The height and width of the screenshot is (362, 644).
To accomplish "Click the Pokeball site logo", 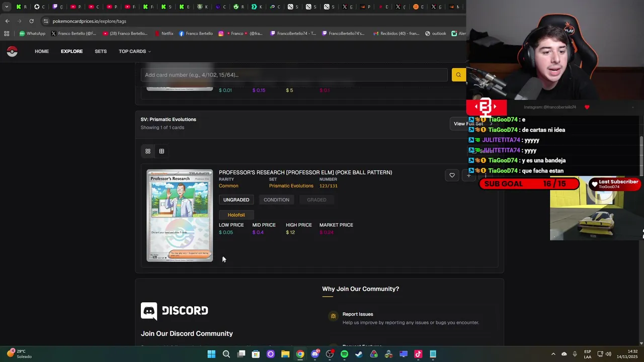I will [x=12, y=51].
